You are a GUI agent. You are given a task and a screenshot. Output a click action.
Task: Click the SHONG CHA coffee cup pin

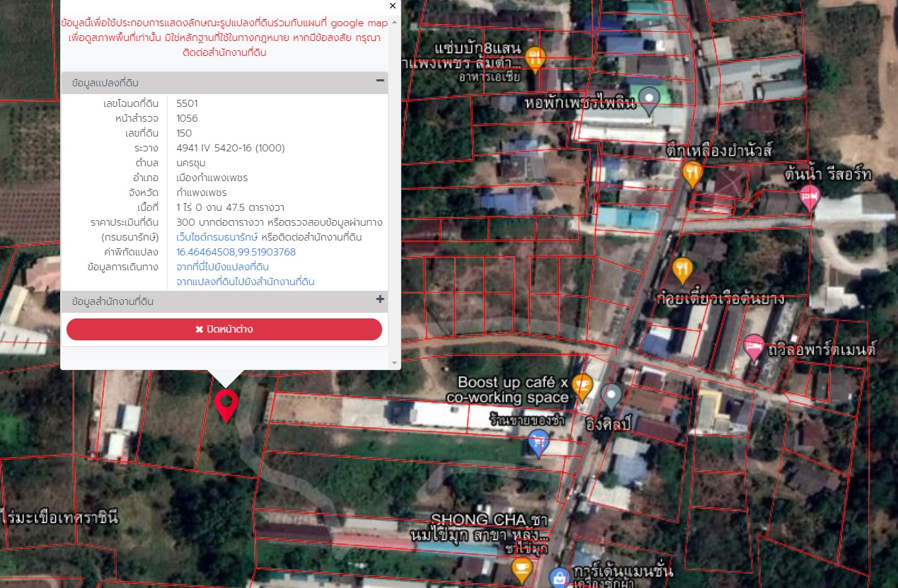[x=522, y=570]
